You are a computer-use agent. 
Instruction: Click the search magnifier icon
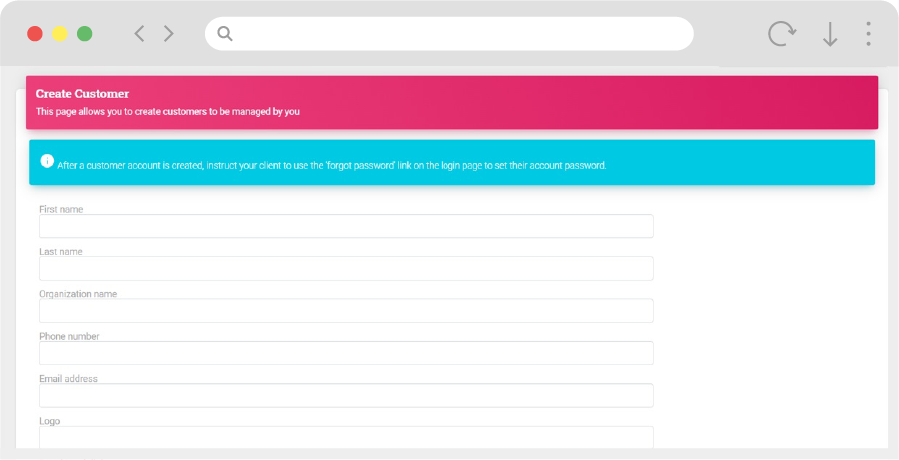click(x=225, y=34)
